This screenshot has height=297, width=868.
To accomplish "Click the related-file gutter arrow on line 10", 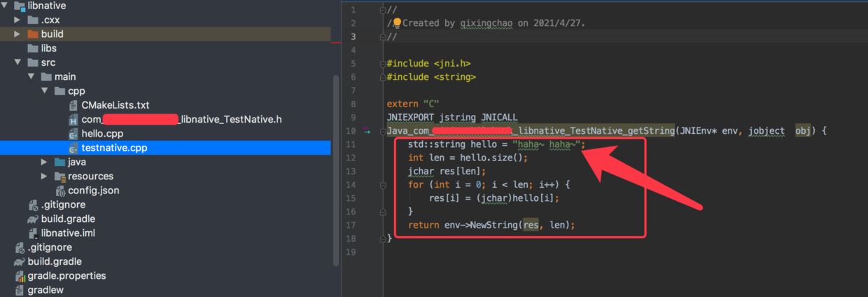I will tap(367, 131).
